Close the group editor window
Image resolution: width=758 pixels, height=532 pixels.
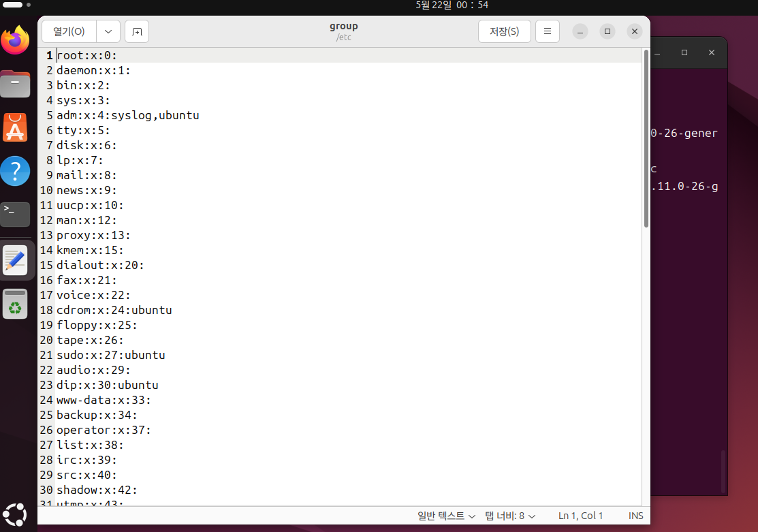(x=634, y=31)
